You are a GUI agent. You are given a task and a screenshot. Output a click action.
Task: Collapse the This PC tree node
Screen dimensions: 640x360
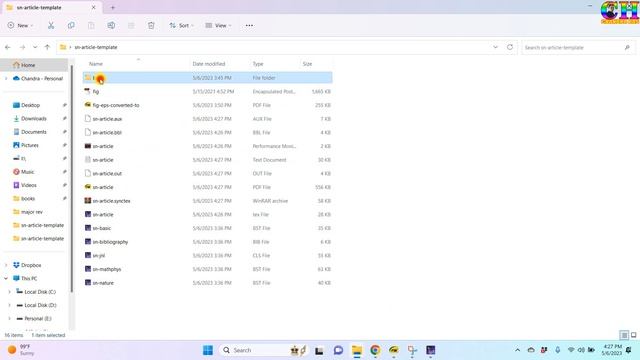point(6,278)
